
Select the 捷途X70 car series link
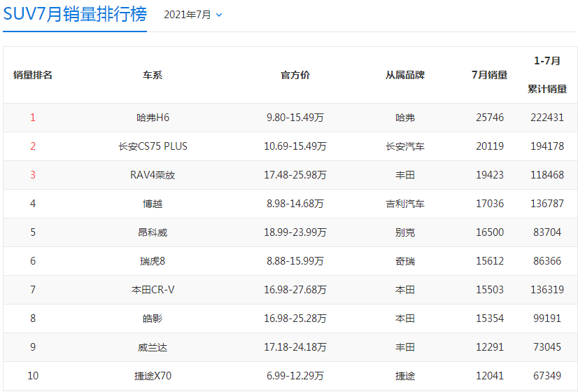(x=153, y=376)
